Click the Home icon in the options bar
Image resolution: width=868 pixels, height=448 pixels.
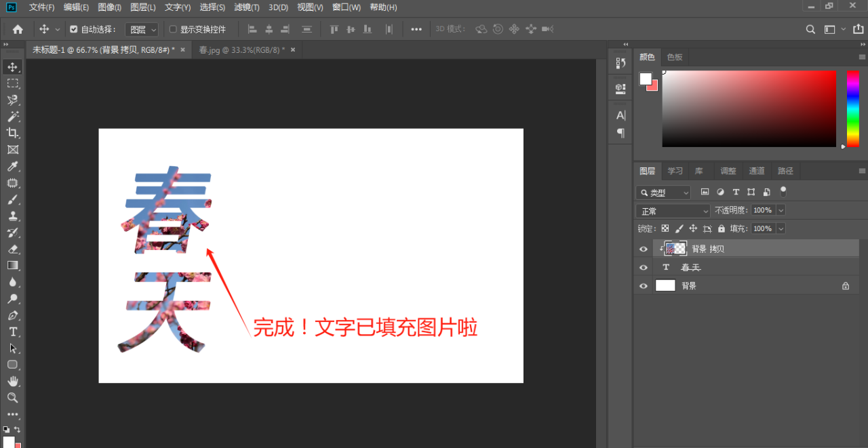tap(18, 29)
